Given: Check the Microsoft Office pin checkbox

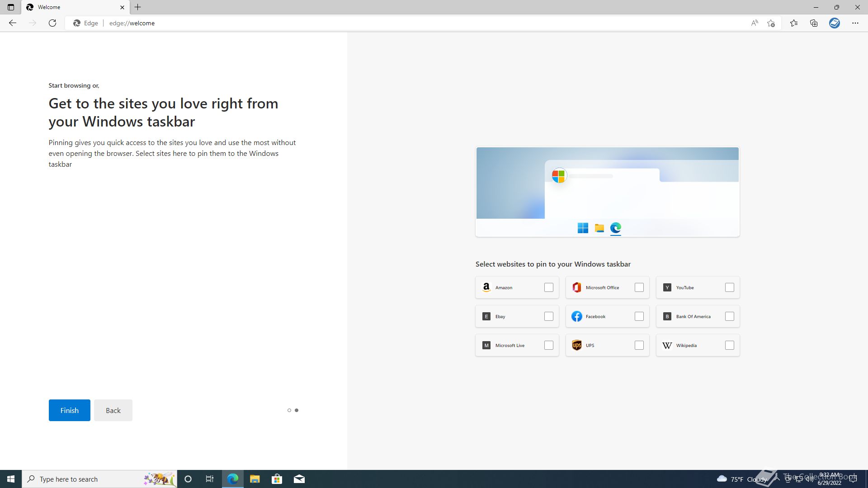Looking at the screenshot, I should pos(639,287).
